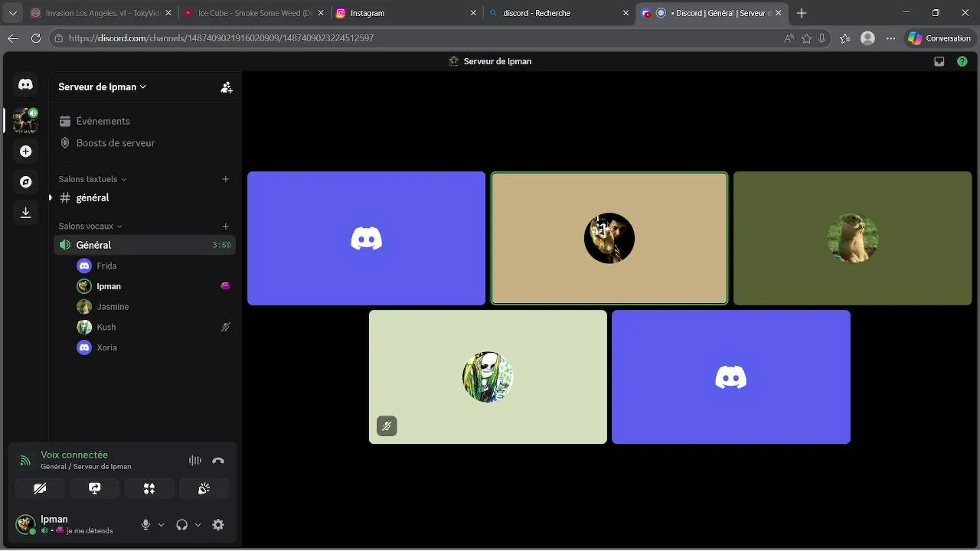Share your screen button
The height and width of the screenshot is (551, 980).
pyautogui.click(x=95, y=488)
